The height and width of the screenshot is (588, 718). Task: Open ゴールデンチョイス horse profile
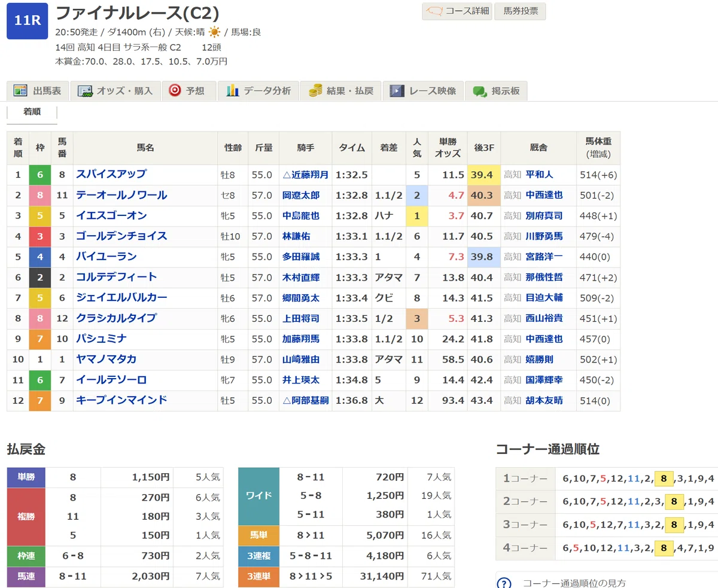pyautogui.click(x=121, y=236)
